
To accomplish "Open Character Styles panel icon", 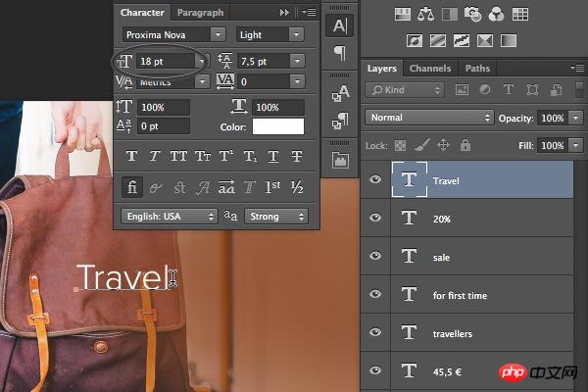I will pos(340,93).
